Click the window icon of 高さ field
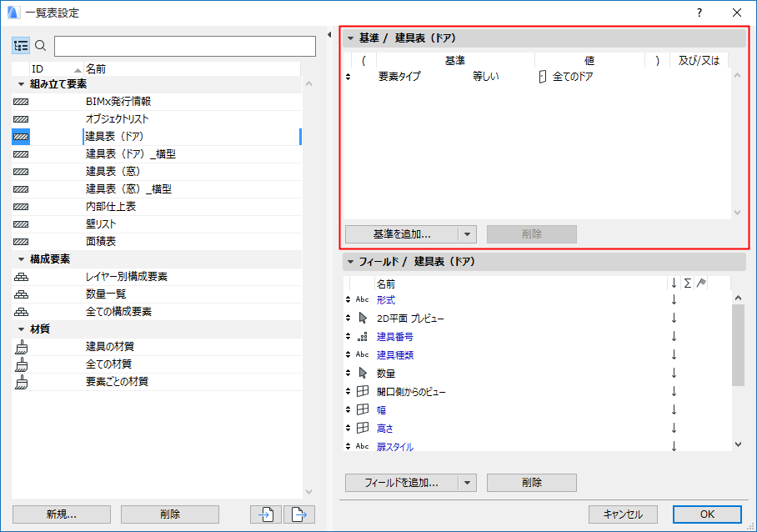This screenshot has width=757, height=532. click(363, 429)
